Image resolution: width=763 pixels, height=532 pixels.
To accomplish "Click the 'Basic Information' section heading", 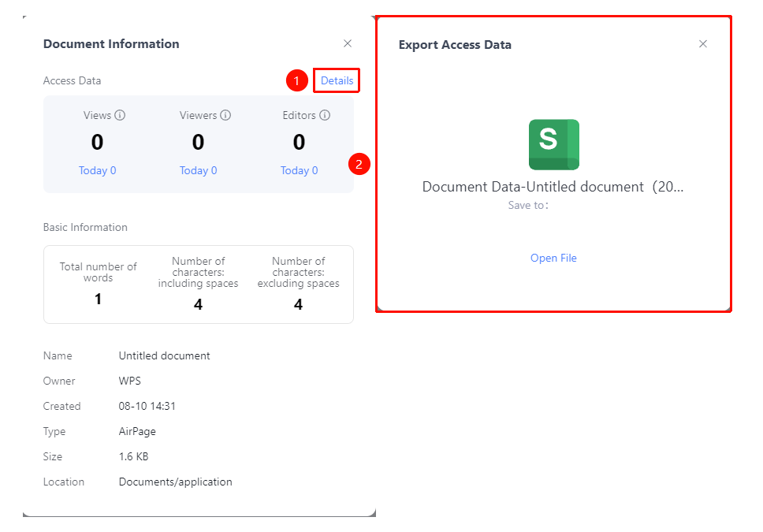I will [x=85, y=227].
